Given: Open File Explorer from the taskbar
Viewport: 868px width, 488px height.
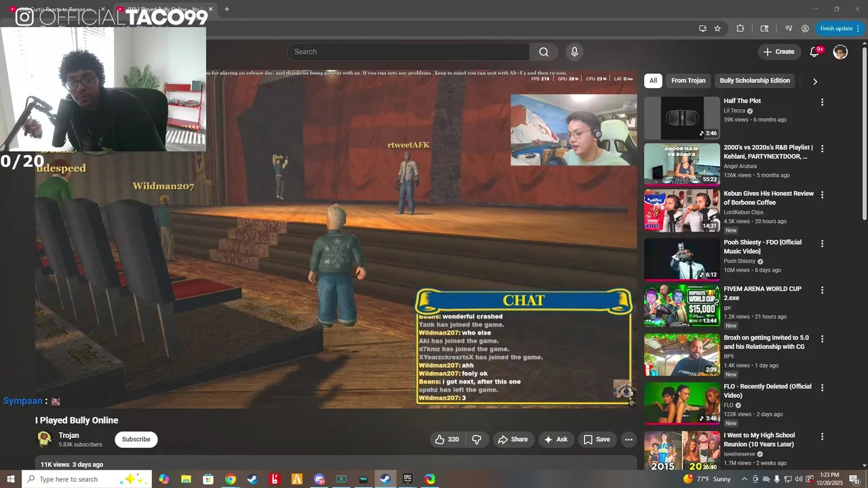Looking at the screenshot, I should pyautogui.click(x=186, y=479).
